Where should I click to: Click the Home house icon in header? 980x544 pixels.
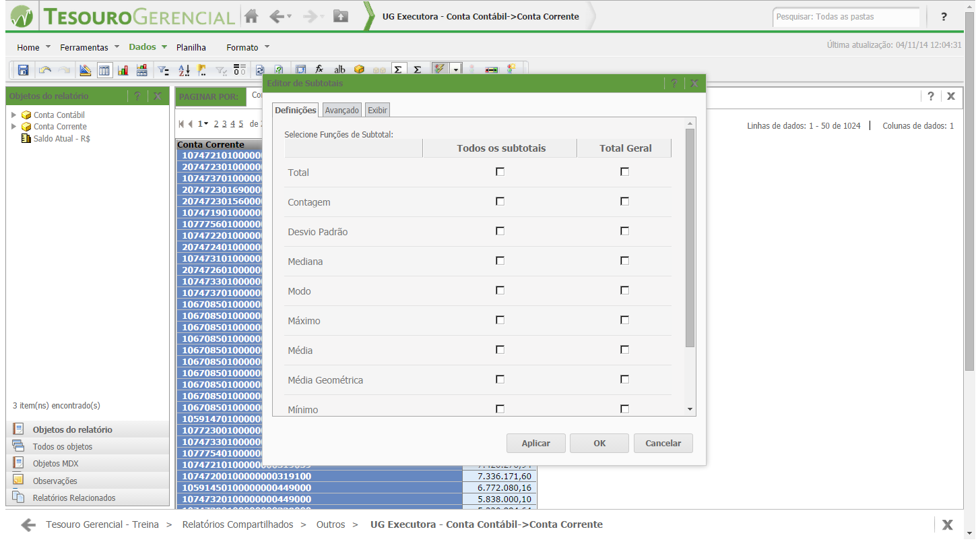coord(251,16)
